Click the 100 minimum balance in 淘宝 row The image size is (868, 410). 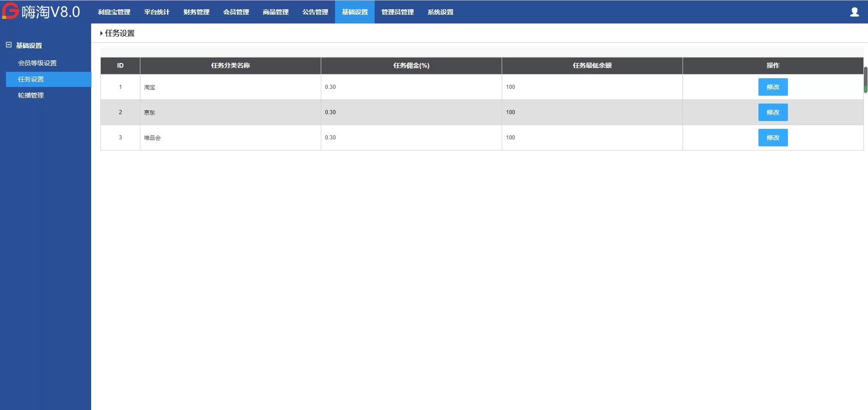(x=510, y=87)
